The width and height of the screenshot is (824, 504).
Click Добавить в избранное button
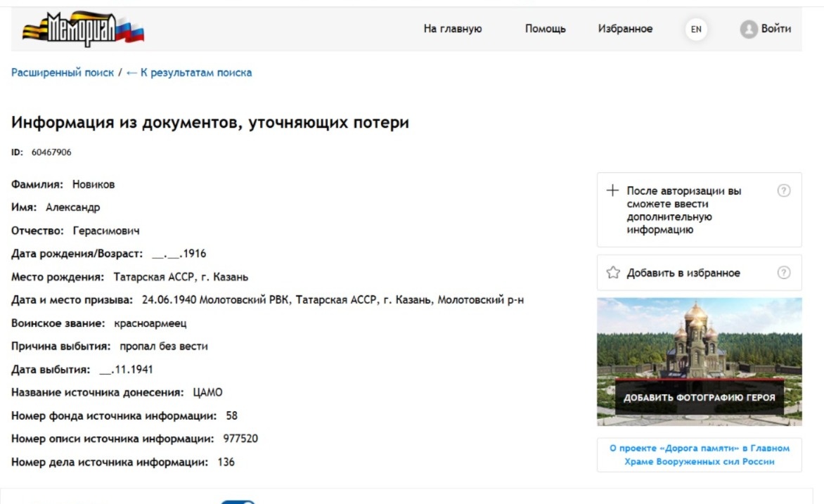[699, 273]
